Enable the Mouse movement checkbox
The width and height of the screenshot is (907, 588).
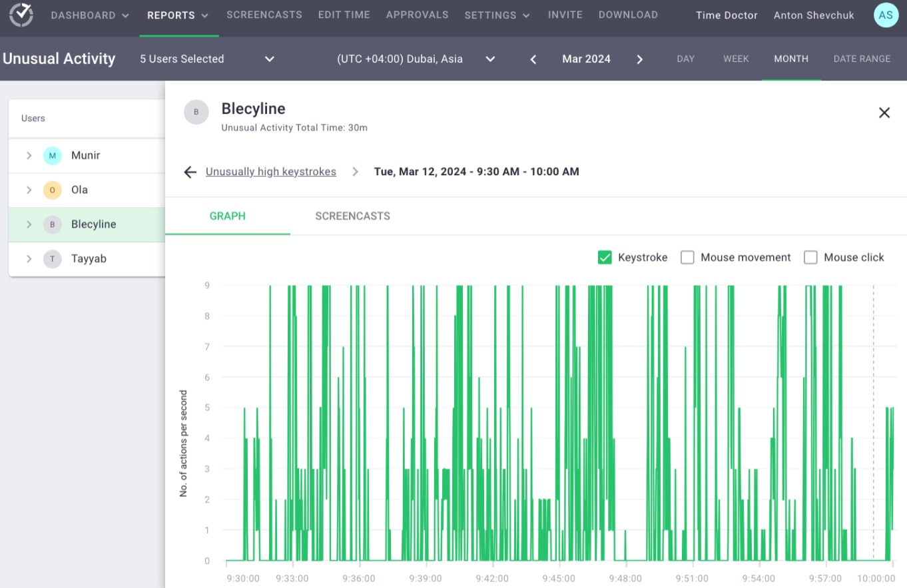[687, 257]
